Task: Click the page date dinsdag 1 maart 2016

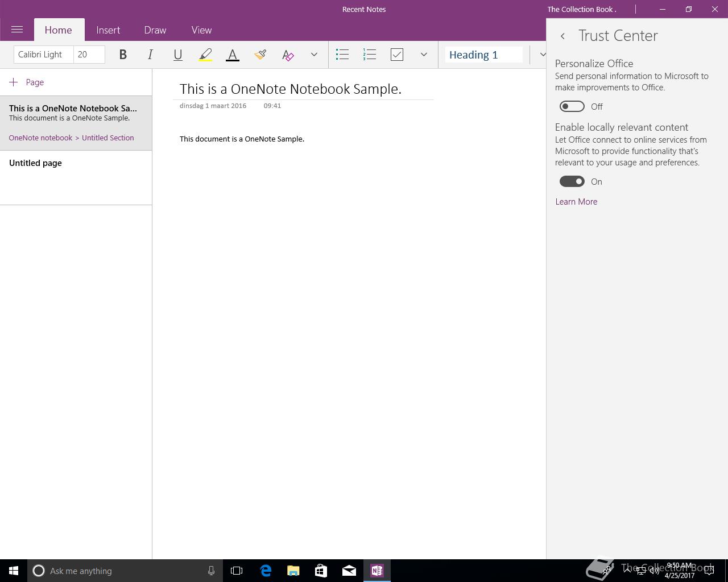Action: click(x=213, y=106)
